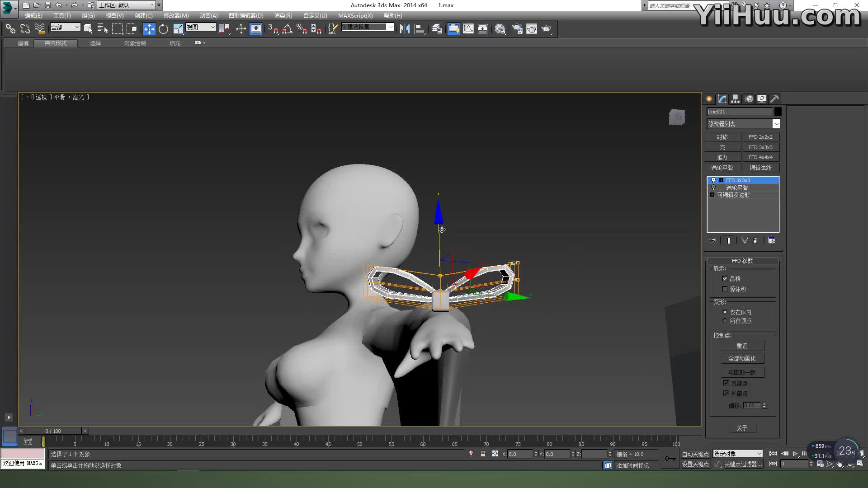
Task: Activate the Select and Move tool
Action: tap(149, 29)
